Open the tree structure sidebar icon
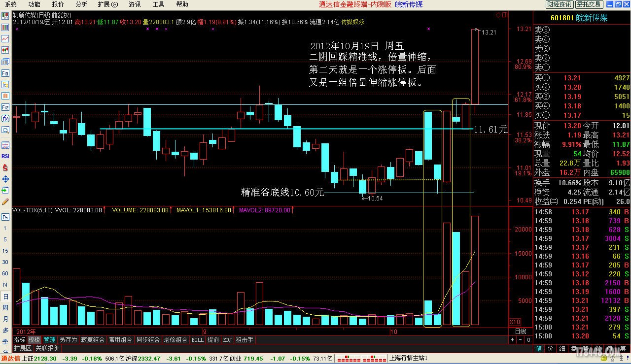Viewport: 631px width, 364px height. 5,84
